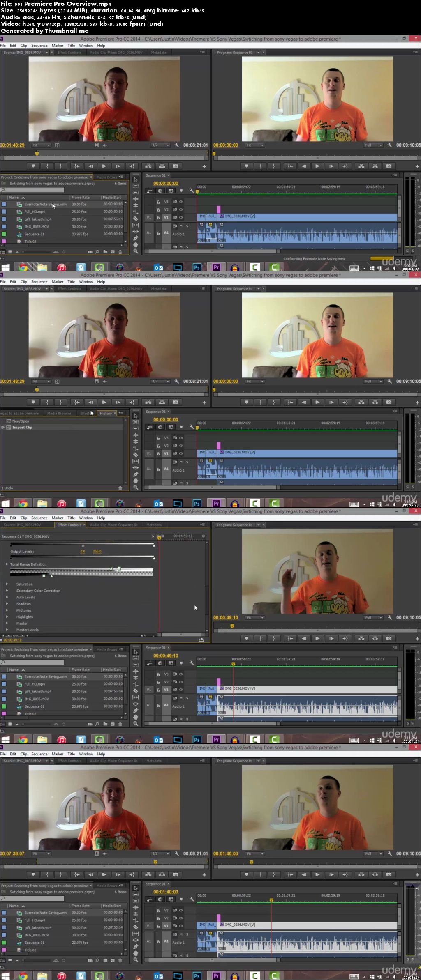Expand the Midtones group
The width and height of the screenshot is (421, 980).
7,610
